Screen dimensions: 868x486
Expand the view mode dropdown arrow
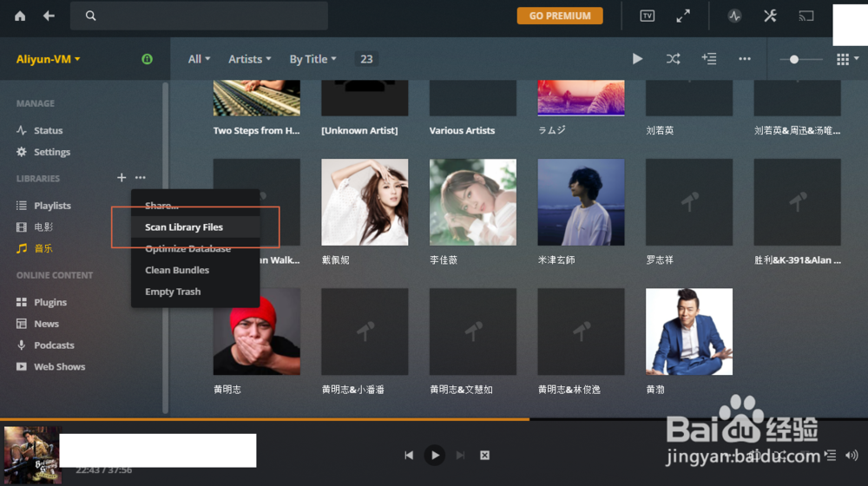pos(857,58)
